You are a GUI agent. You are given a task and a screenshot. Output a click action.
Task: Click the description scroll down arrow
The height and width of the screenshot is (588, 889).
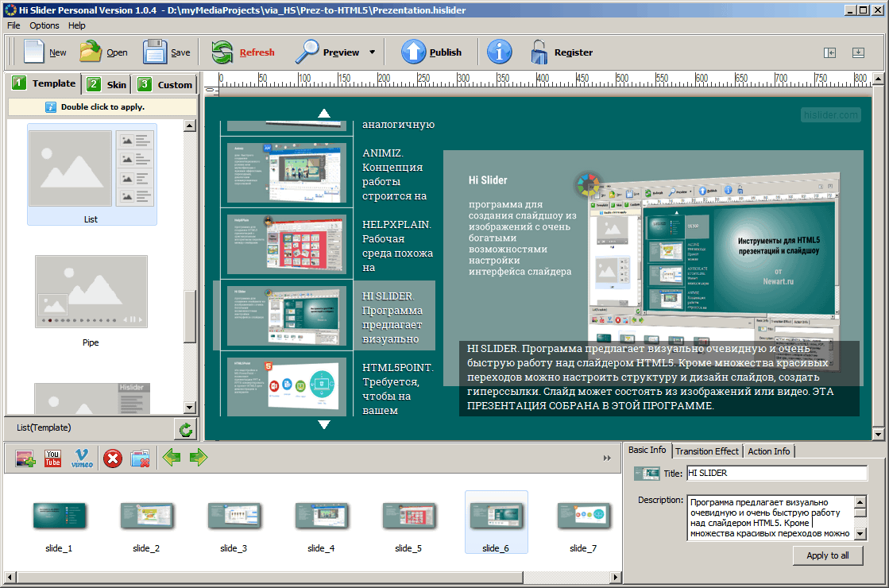point(860,533)
